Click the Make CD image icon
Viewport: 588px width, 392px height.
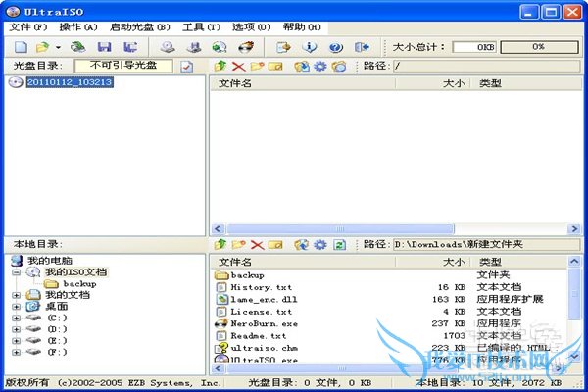pos(168,47)
